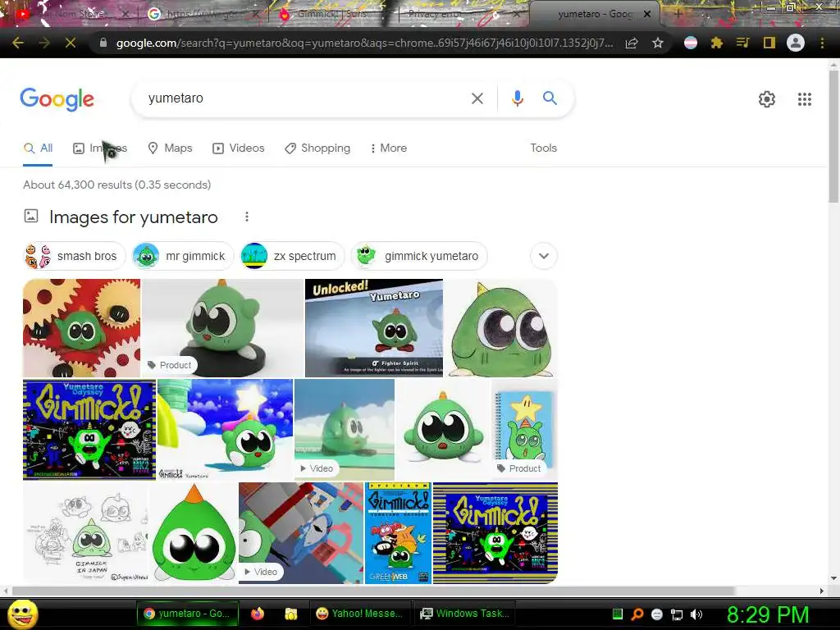
Task: Open the media control playlist icon
Action: click(742, 43)
